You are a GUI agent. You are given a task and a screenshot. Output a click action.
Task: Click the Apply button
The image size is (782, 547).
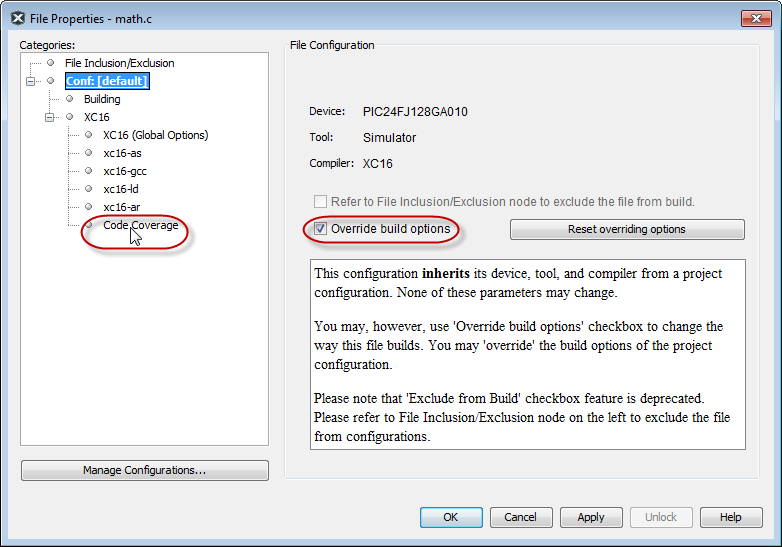point(591,517)
